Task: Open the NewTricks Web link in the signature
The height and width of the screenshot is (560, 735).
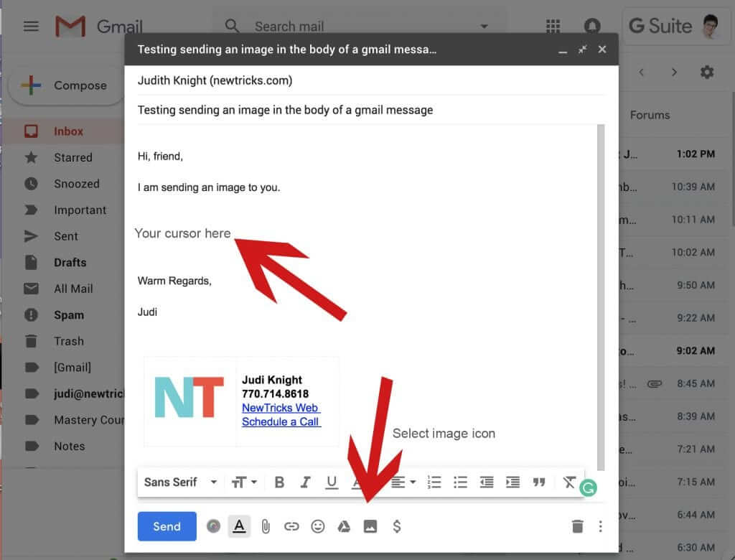Action: (x=281, y=408)
